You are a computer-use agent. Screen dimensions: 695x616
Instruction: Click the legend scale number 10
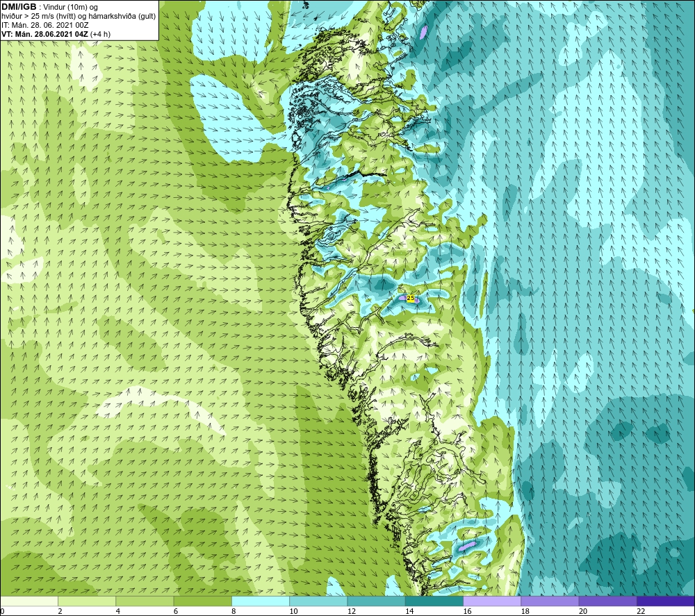[293, 611]
